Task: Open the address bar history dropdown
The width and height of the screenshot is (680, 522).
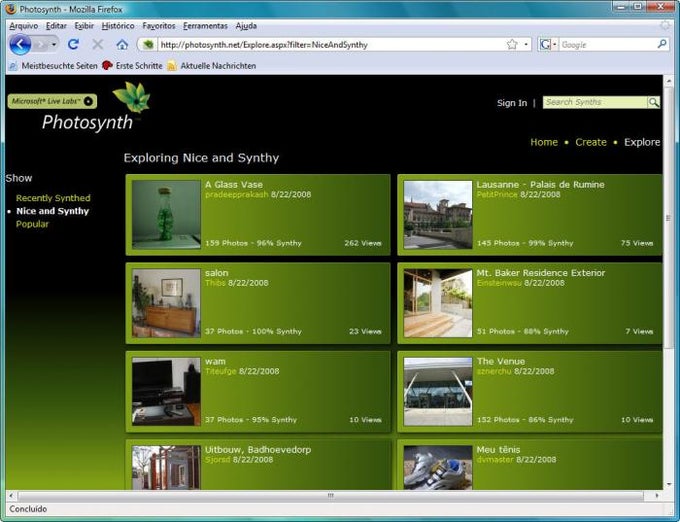Action: click(526, 44)
